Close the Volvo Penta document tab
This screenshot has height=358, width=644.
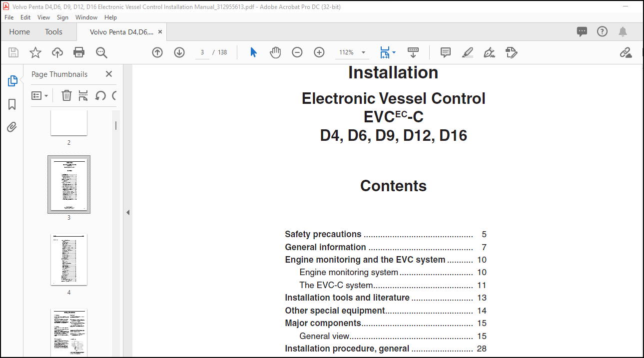[x=160, y=31]
